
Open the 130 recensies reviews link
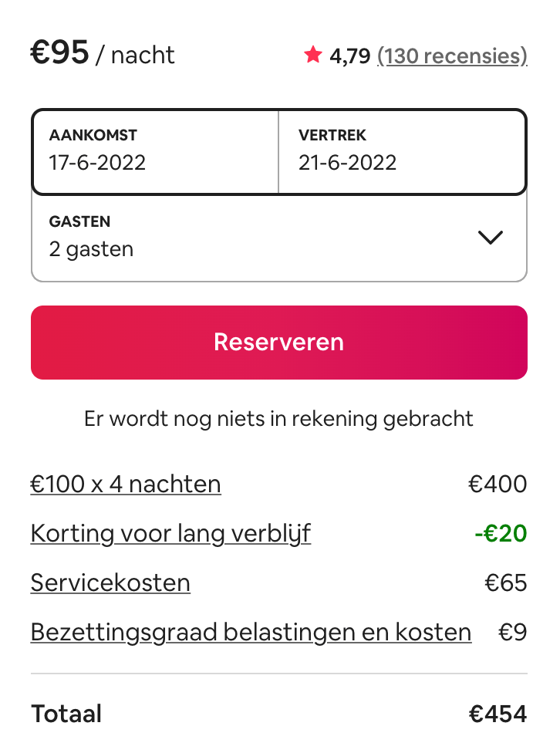click(x=452, y=56)
